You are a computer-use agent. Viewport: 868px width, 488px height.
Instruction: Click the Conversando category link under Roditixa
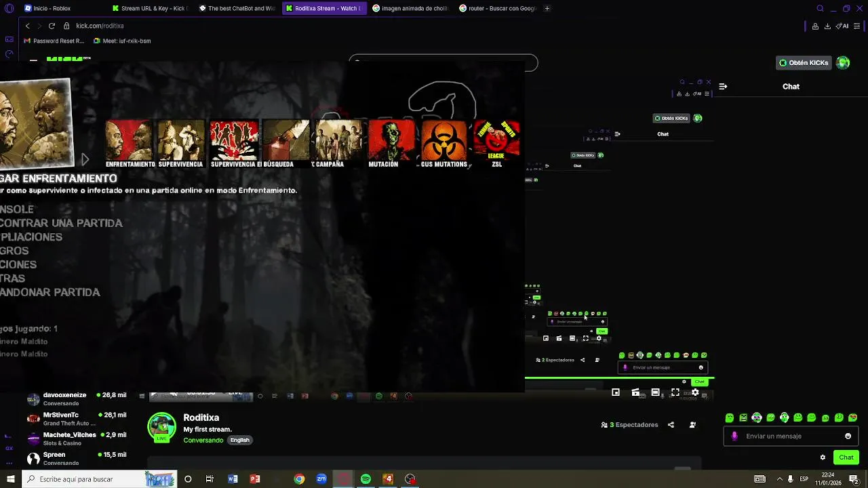click(203, 440)
